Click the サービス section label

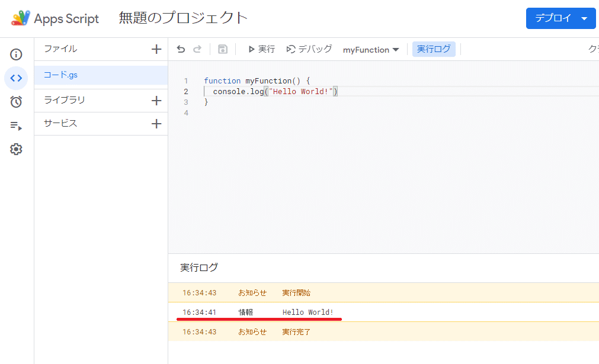[60, 123]
